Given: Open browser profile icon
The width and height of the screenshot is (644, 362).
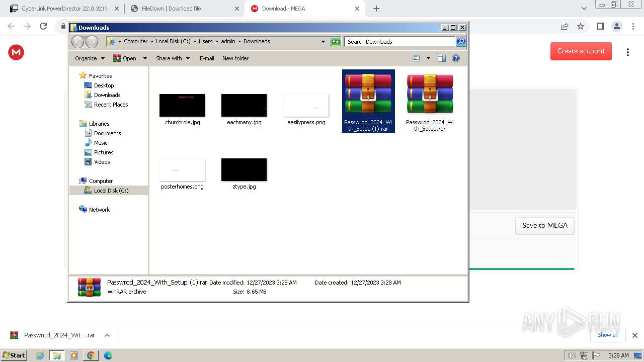Looking at the screenshot, I should (x=617, y=26).
